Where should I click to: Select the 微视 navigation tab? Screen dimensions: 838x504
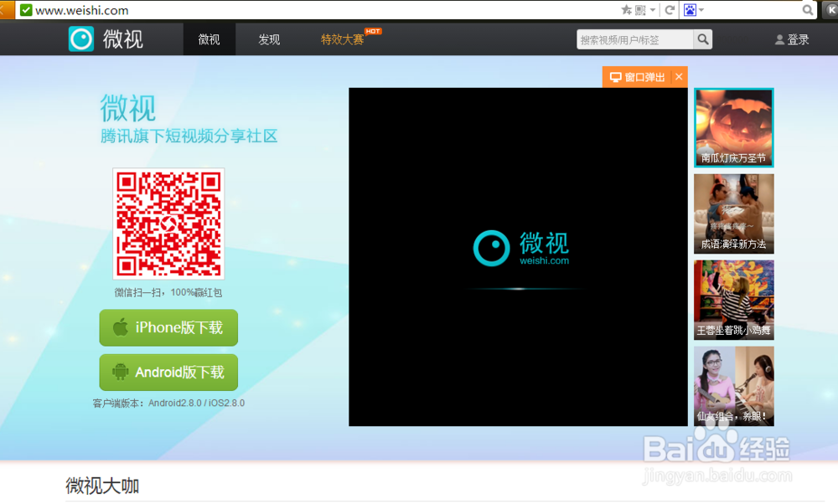point(209,39)
